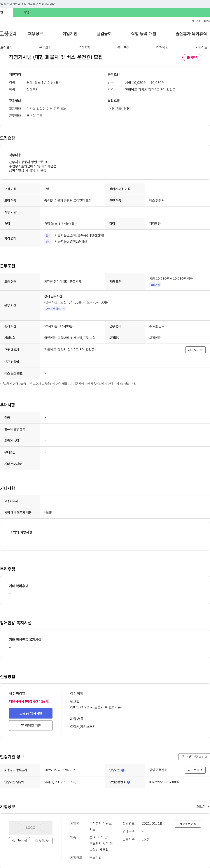
Task: Click 이력서,자기소개서 submission documents text
Action: pos(83,726)
